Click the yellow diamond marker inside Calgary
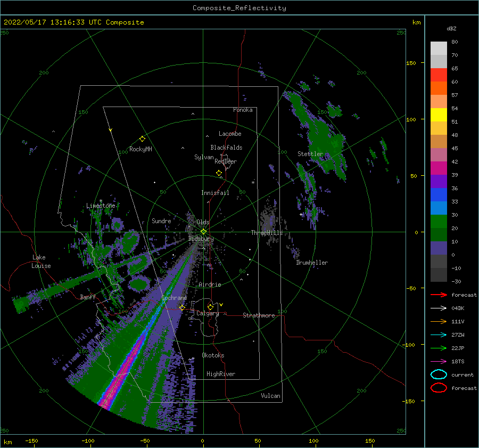The image size is (479, 448). (x=210, y=307)
